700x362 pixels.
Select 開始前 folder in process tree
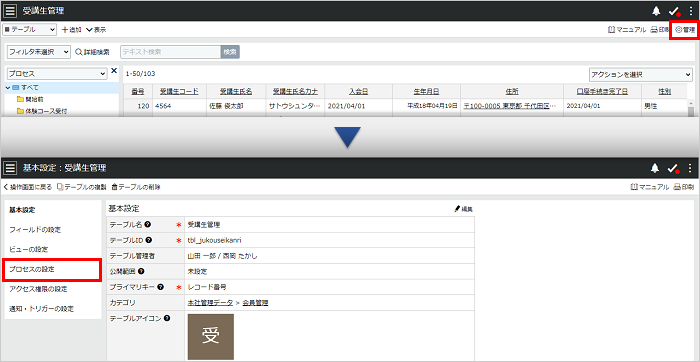pyautogui.click(x=31, y=99)
